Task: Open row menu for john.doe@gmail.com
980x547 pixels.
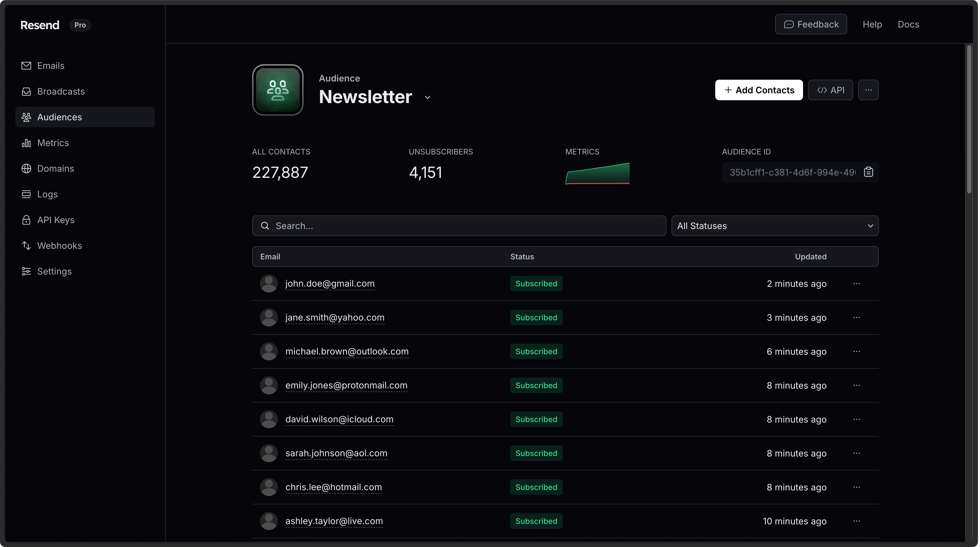Action: coord(856,284)
